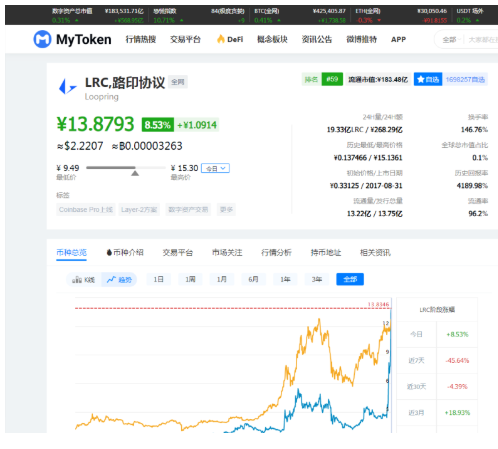Click the 146.76% turnover rate value
The image size is (498, 449).
(474, 130)
